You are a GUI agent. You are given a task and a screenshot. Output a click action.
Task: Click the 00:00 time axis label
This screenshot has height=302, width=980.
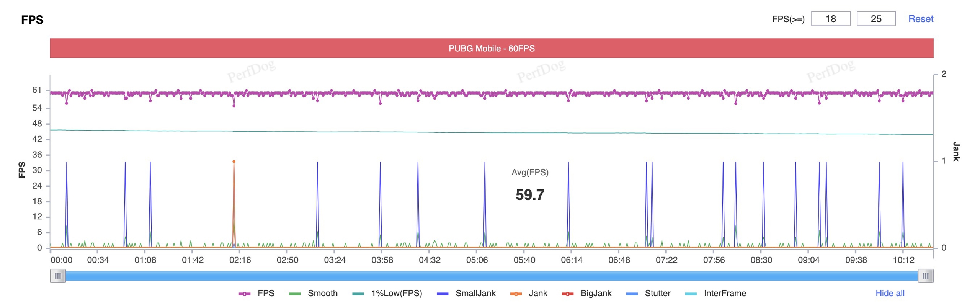pyautogui.click(x=61, y=260)
